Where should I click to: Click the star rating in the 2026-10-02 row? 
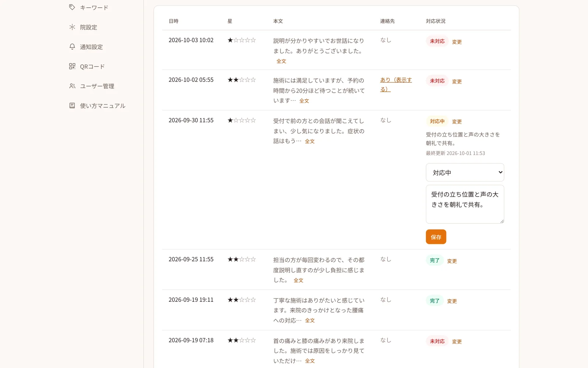click(241, 80)
